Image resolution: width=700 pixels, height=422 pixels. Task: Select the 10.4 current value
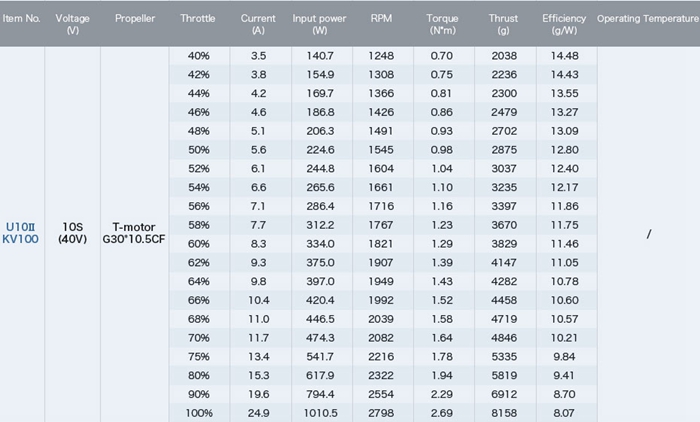[x=258, y=300]
